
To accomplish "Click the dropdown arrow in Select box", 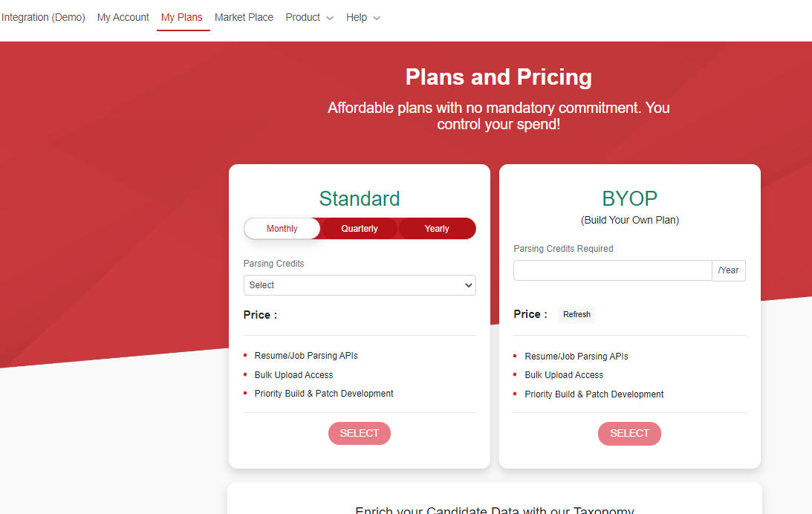I will (x=468, y=285).
